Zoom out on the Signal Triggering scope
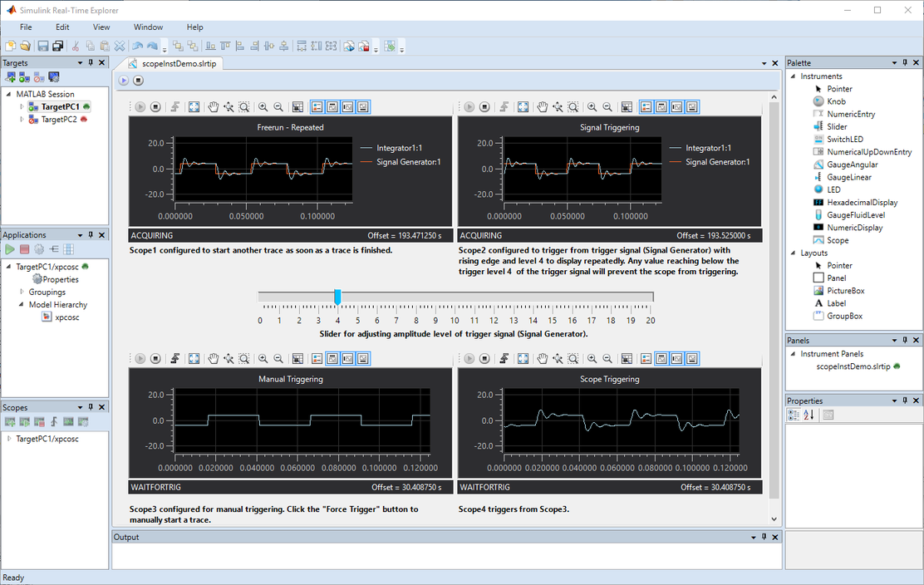Image resolution: width=924 pixels, height=585 pixels. pyautogui.click(x=607, y=106)
